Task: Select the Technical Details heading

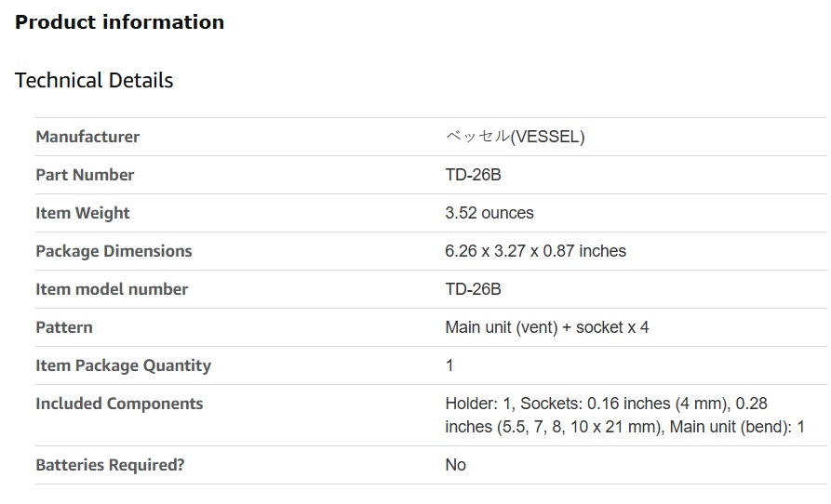Action: pyautogui.click(x=94, y=81)
